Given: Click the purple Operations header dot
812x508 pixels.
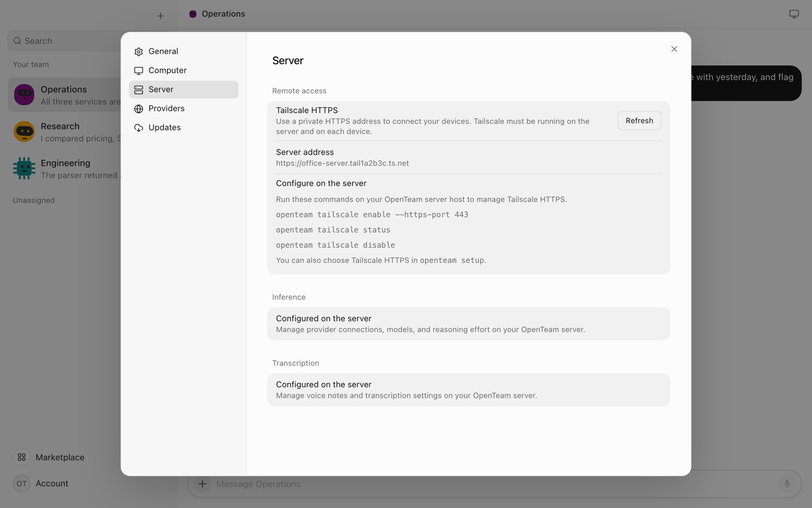Looking at the screenshot, I should [x=193, y=14].
